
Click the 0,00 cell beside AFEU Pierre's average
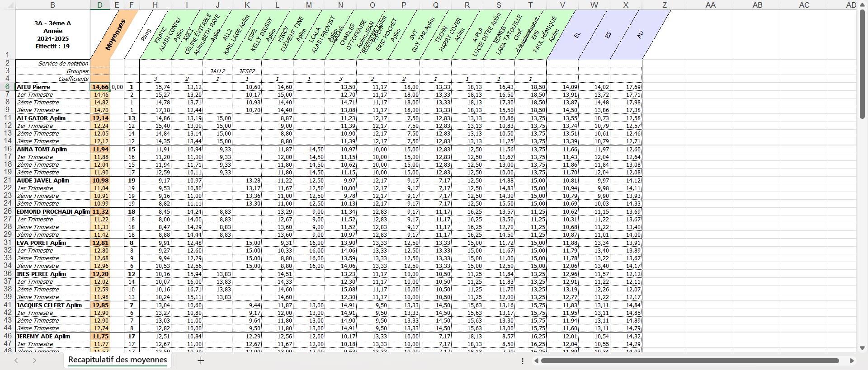117,87
